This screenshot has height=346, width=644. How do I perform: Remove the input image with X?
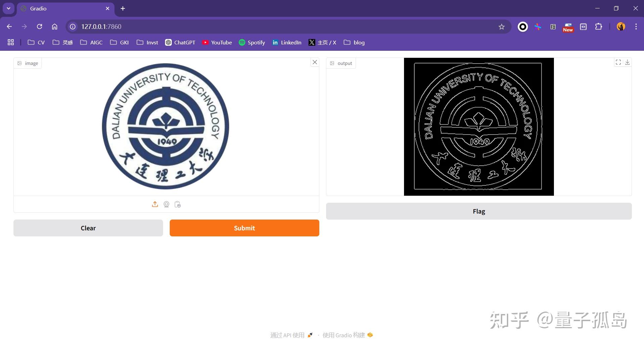click(x=315, y=62)
